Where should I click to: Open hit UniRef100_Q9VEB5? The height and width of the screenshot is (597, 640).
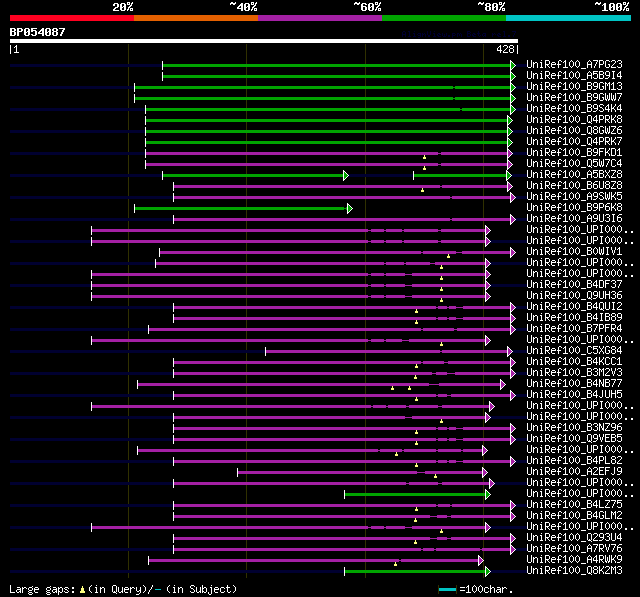(574, 439)
